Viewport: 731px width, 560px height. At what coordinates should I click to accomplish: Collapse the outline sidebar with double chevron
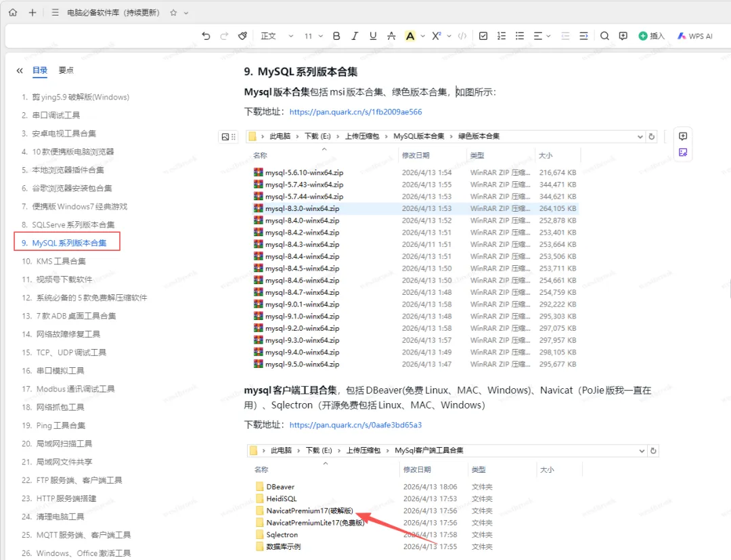click(x=20, y=70)
